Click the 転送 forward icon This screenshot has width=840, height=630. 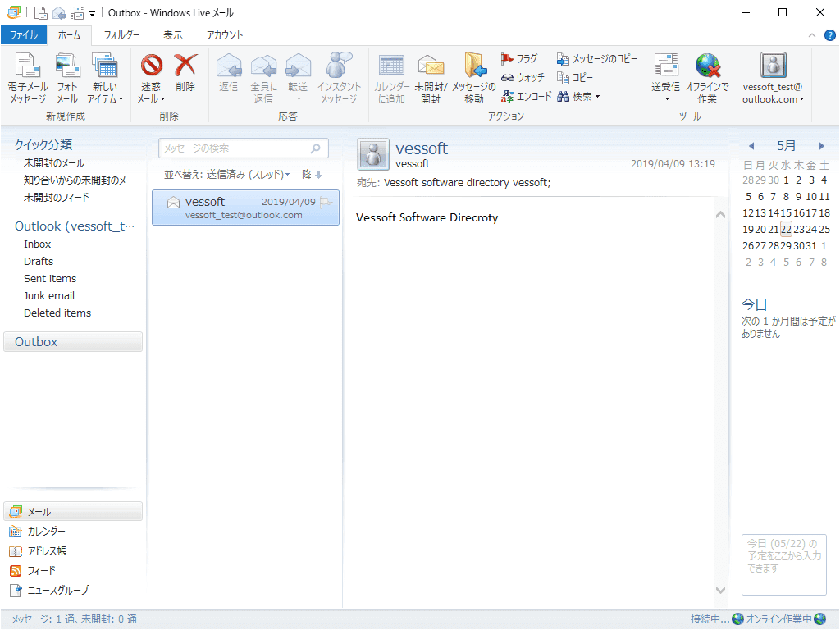(298, 78)
